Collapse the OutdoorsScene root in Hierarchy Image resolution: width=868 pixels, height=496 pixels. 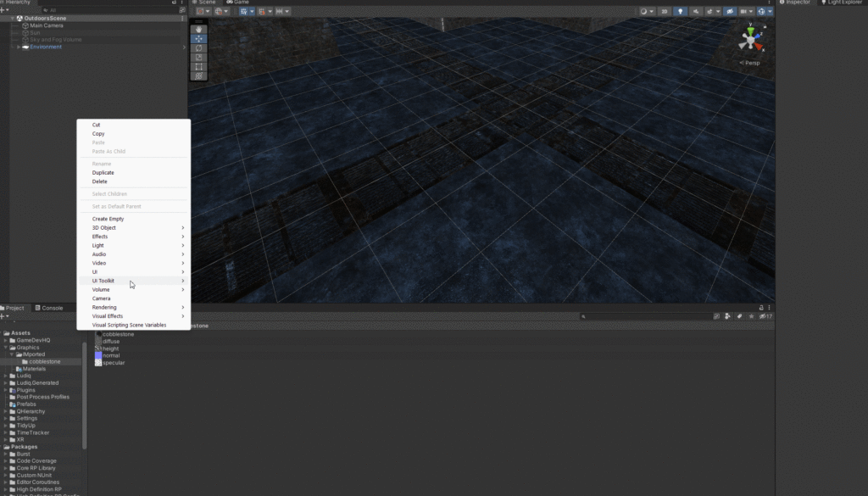coord(12,19)
